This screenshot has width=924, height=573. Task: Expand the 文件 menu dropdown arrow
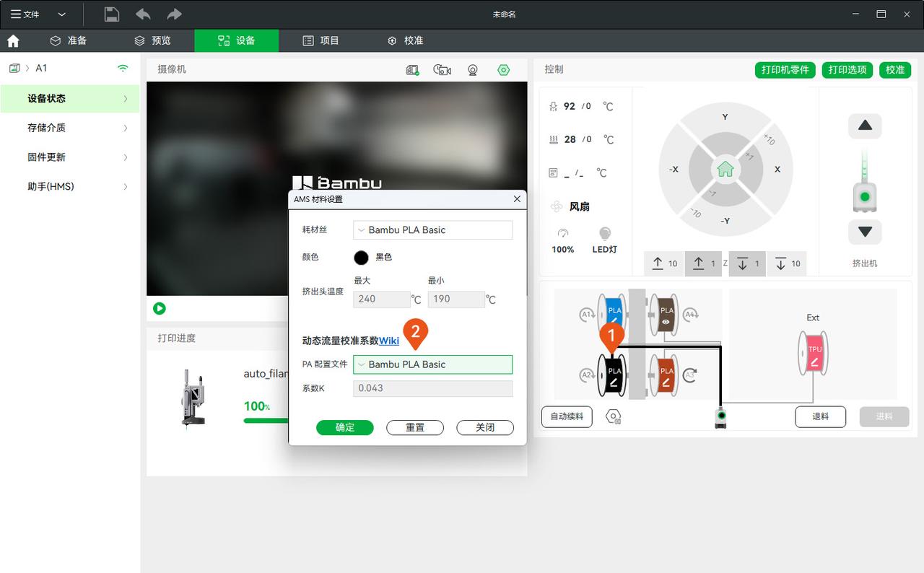(x=61, y=14)
